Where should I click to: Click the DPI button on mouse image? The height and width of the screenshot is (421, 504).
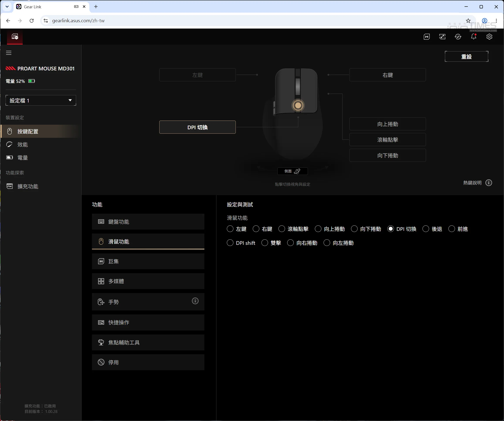click(298, 105)
